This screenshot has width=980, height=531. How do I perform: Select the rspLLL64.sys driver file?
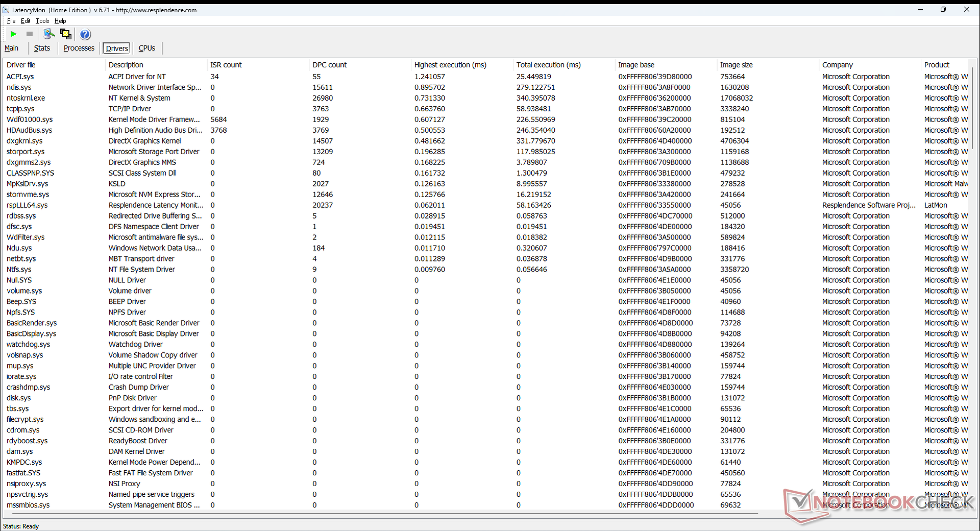pyautogui.click(x=27, y=205)
